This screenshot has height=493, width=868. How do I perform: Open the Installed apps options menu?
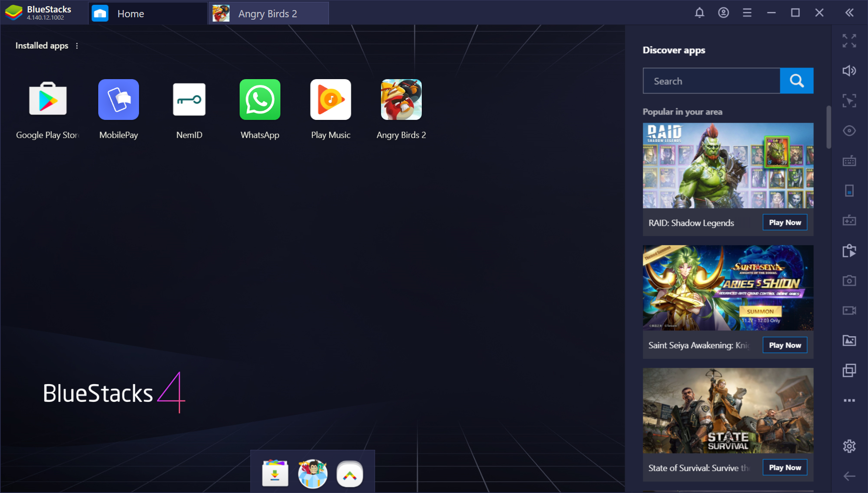point(77,46)
